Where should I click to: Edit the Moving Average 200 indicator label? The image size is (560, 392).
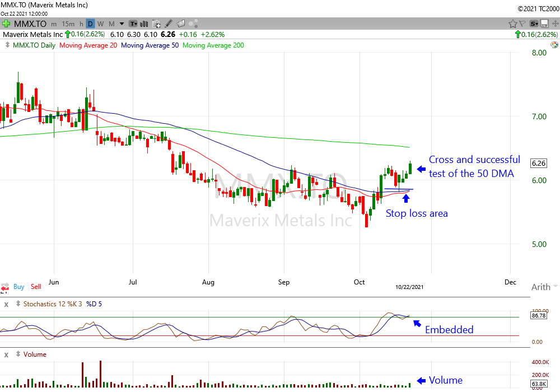coord(213,45)
